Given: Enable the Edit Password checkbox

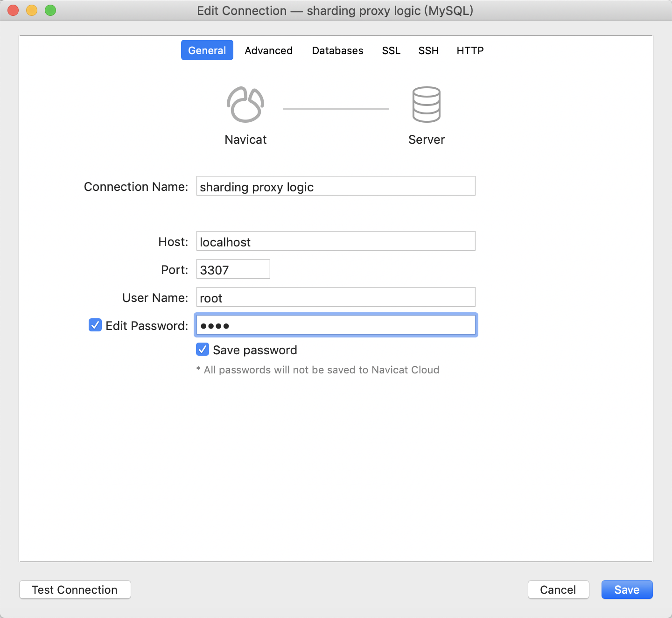Looking at the screenshot, I should point(95,325).
